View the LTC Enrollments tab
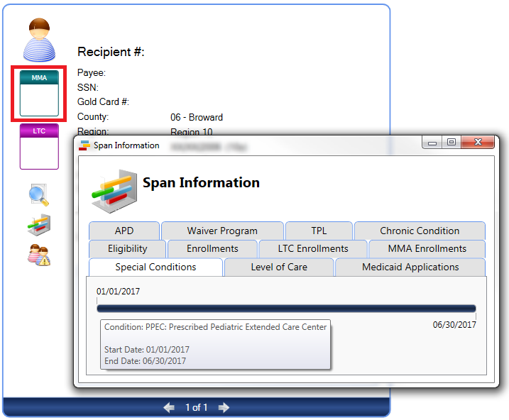Image resolution: width=509 pixels, height=420 pixels. tap(313, 249)
